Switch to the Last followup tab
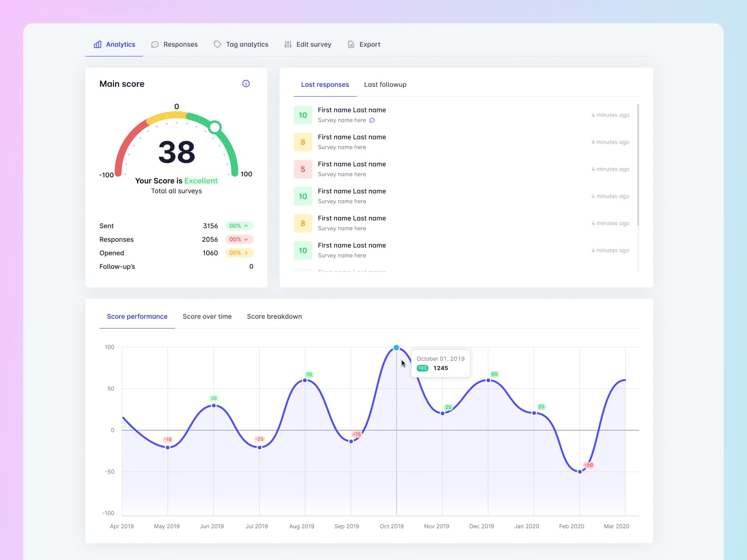This screenshot has height=560, width=747. click(x=385, y=84)
